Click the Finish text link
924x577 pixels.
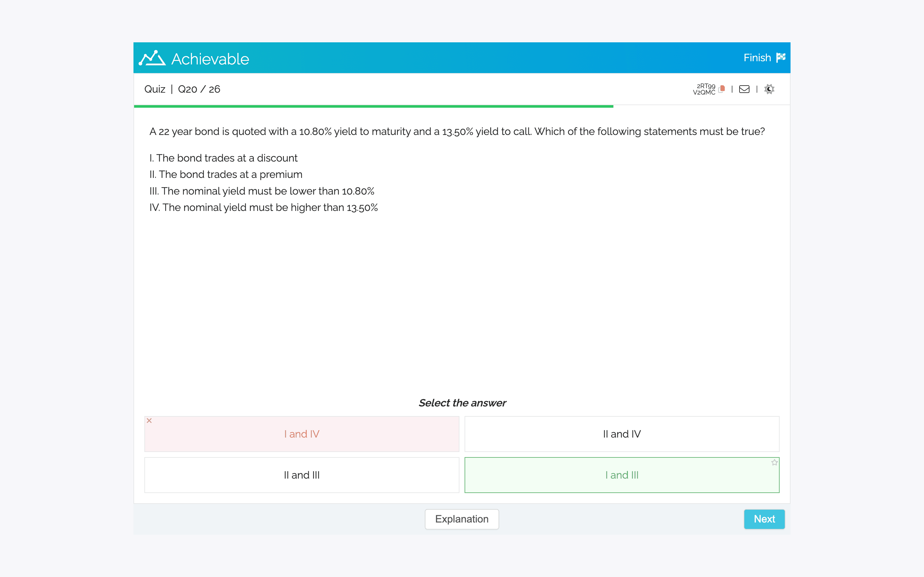tap(757, 58)
